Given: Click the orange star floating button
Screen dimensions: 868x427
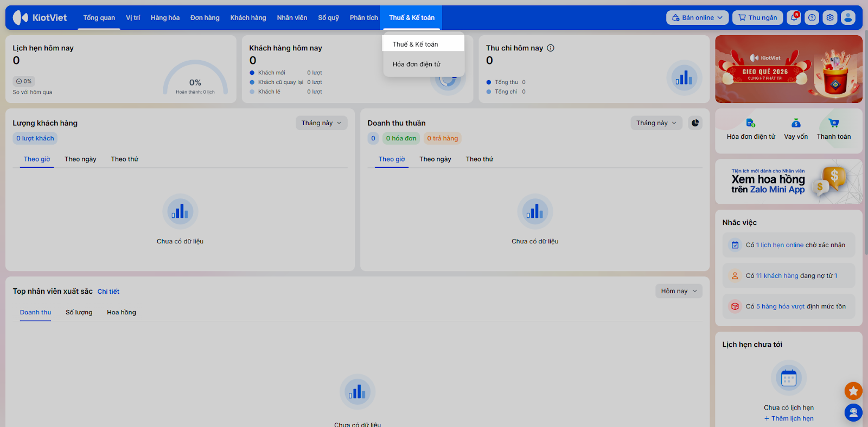Looking at the screenshot, I should click(853, 391).
